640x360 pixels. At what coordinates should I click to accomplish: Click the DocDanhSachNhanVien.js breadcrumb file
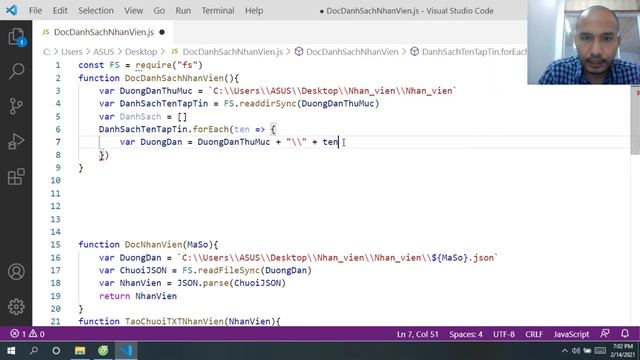coord(232,52)
